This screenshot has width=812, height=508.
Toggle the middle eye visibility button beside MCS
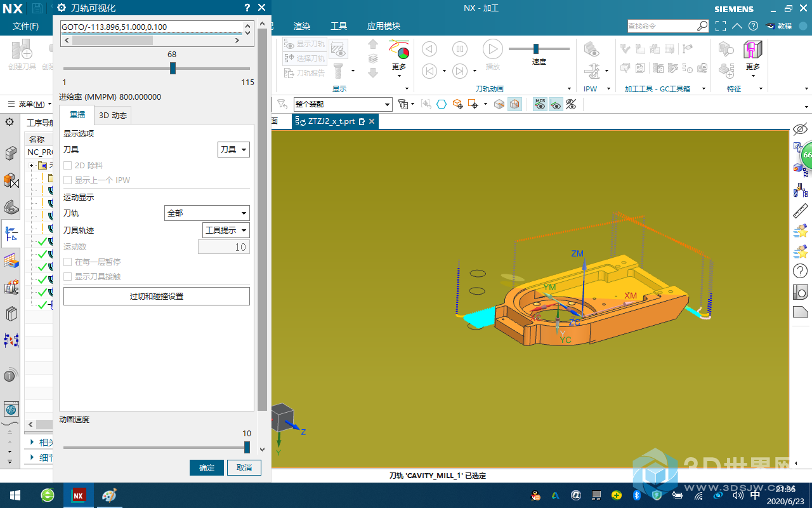click(556, 104)
